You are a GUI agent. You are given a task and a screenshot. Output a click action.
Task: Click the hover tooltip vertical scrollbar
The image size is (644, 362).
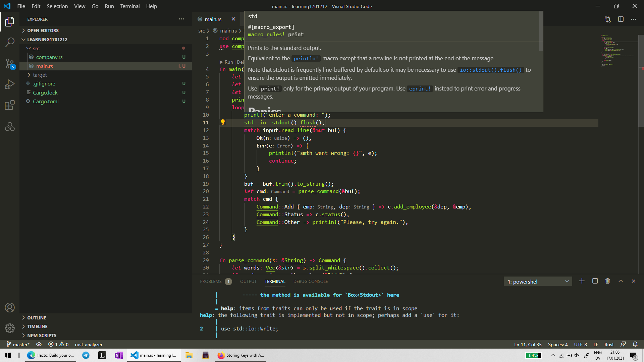[x=541, y=31]
